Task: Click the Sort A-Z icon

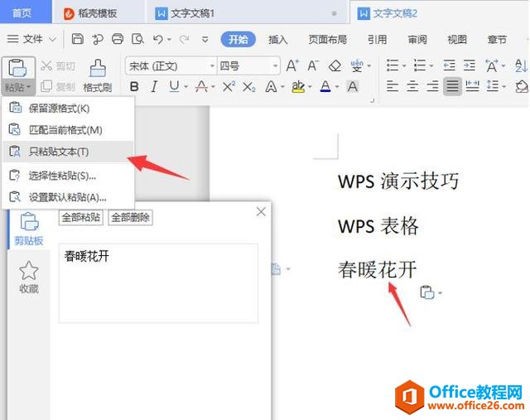Action: coord(521,65)
